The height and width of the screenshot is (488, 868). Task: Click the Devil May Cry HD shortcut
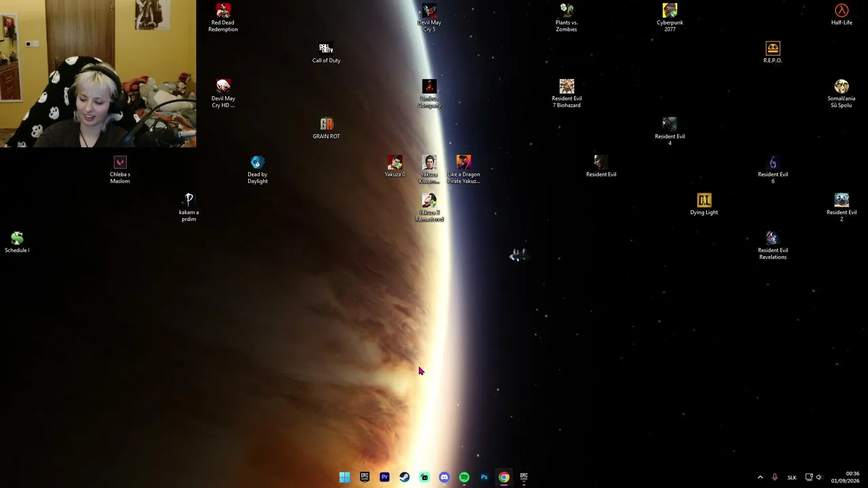(x=223, y=94)
